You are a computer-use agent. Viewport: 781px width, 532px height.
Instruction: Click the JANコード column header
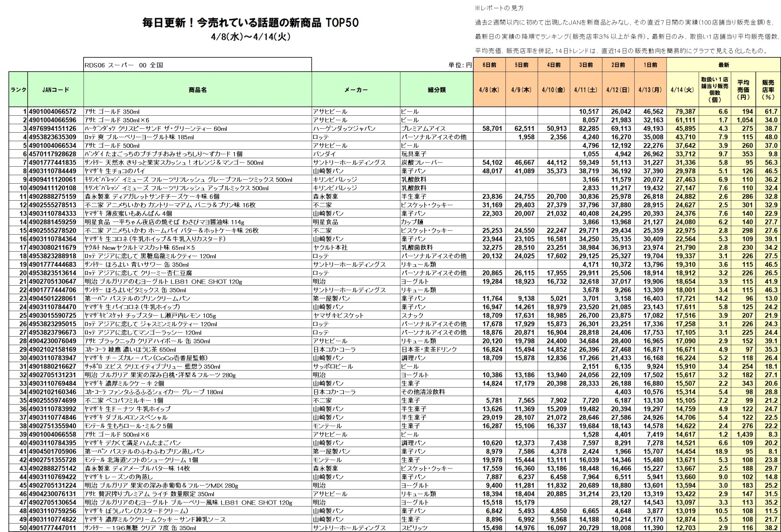coord(56,90)
